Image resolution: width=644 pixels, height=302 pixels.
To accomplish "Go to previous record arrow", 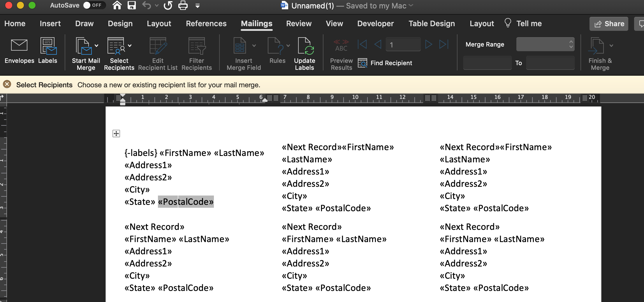I will pos(378,44).
